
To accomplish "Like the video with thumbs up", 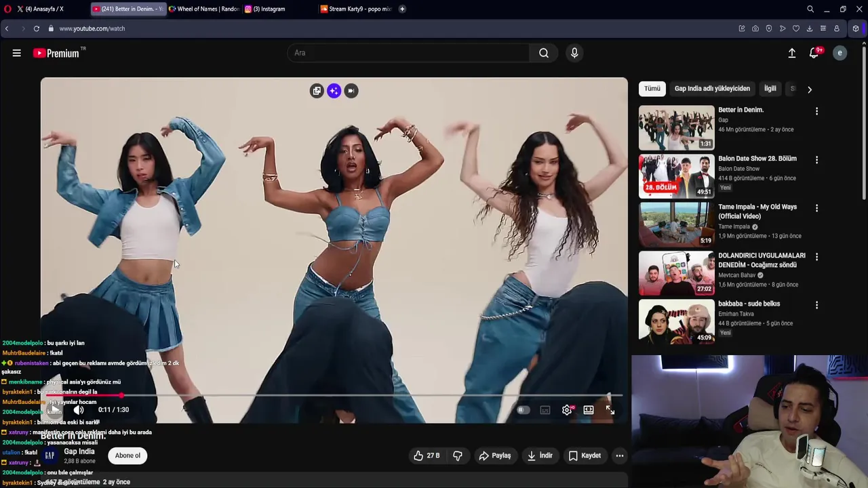I will point(427,455).
